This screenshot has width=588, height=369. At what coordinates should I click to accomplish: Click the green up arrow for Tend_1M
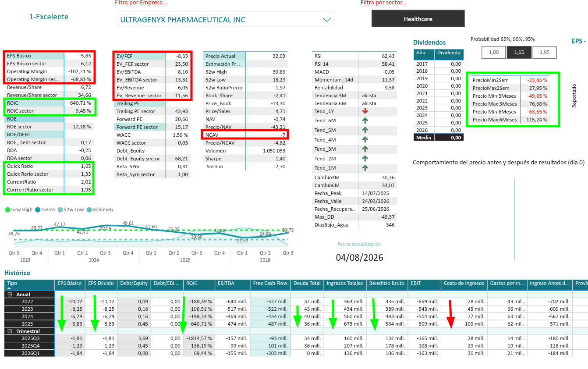point(365,168)
